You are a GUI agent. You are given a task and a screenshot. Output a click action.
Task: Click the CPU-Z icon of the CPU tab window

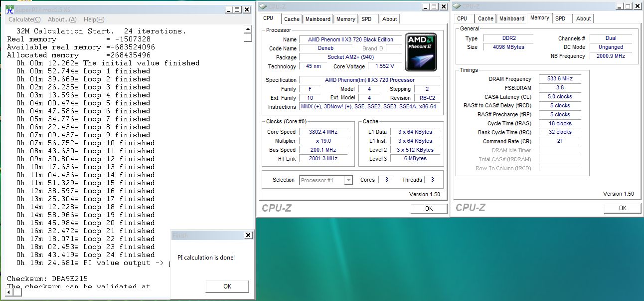coord(264,6)
